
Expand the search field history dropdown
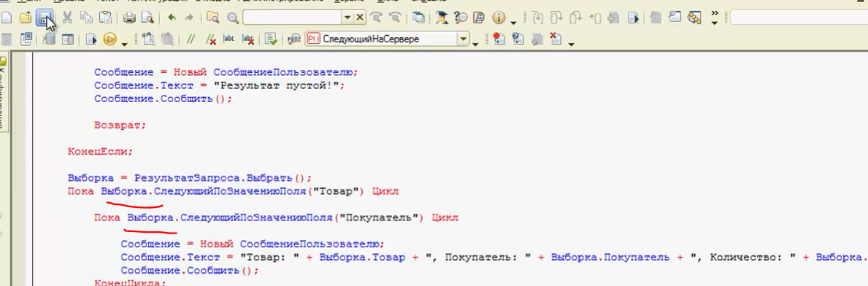coord(348,18)
